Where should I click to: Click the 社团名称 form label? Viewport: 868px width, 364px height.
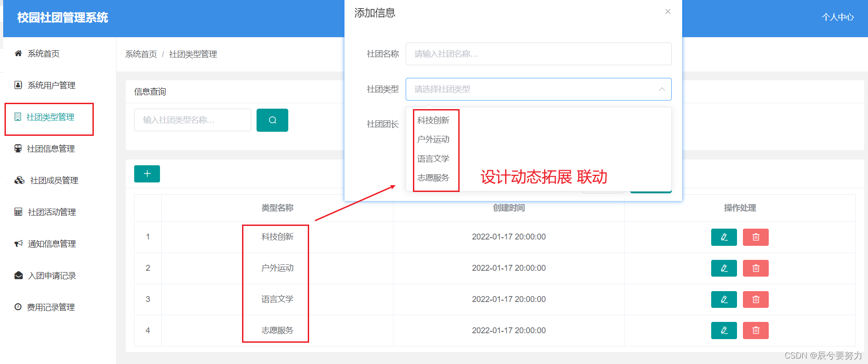(x=383, y=54)
